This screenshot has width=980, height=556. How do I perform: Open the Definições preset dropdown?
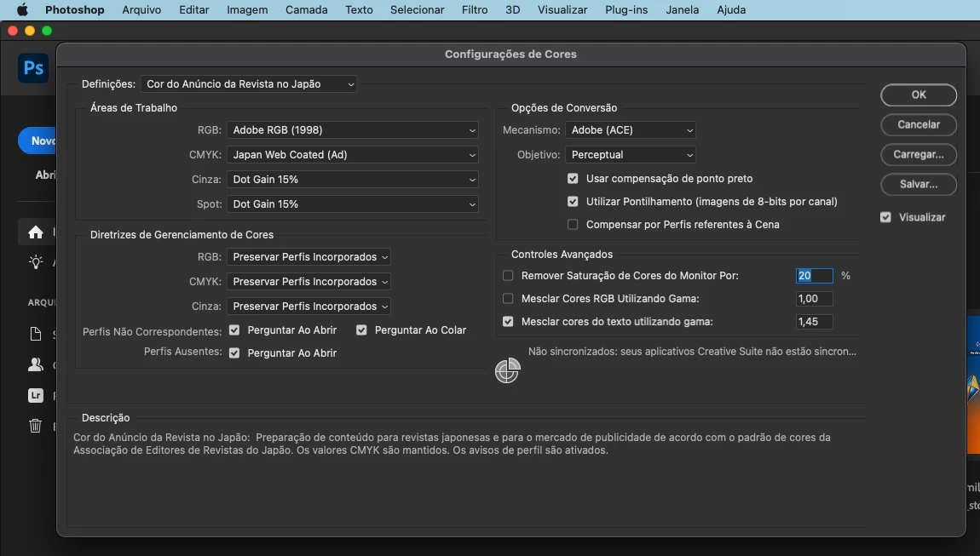249,84
